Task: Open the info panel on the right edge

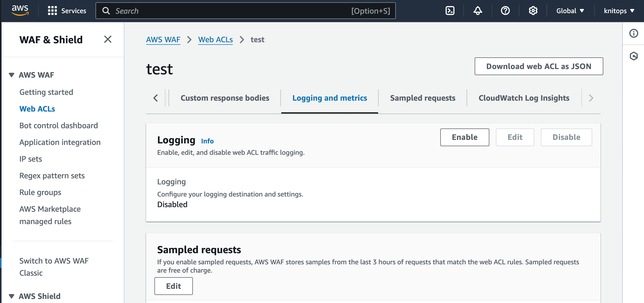Action: (634, 33)
